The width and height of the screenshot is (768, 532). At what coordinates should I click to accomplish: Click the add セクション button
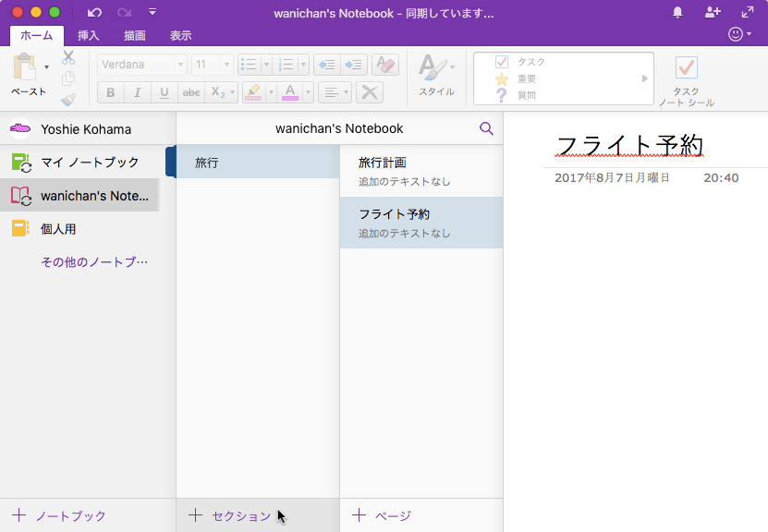[230, 516]
